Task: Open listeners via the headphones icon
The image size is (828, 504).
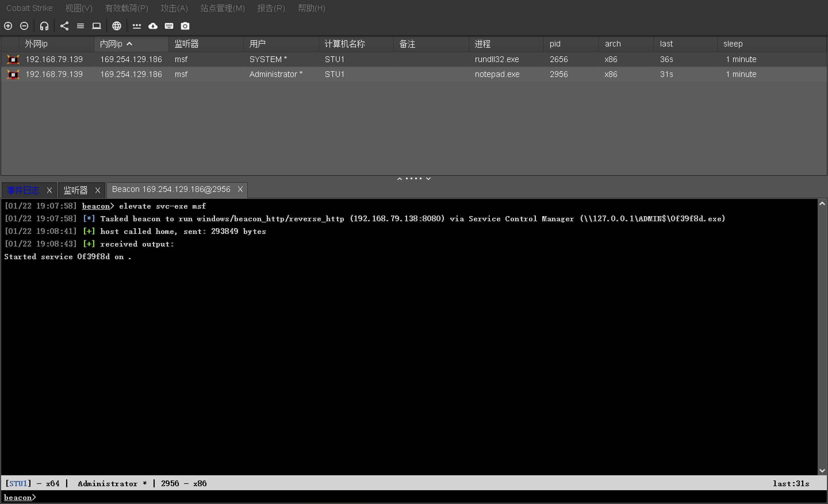Action: pyautogui.click(x=44, y=26)
